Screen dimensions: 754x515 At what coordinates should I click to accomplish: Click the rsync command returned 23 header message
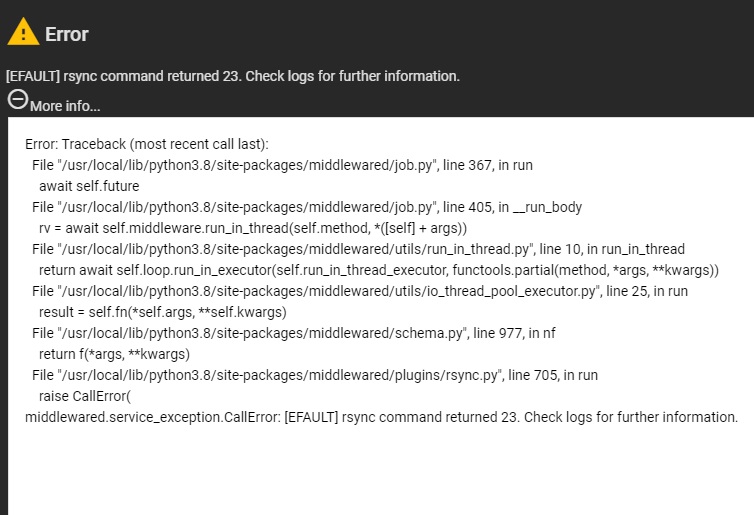[233, 76]
